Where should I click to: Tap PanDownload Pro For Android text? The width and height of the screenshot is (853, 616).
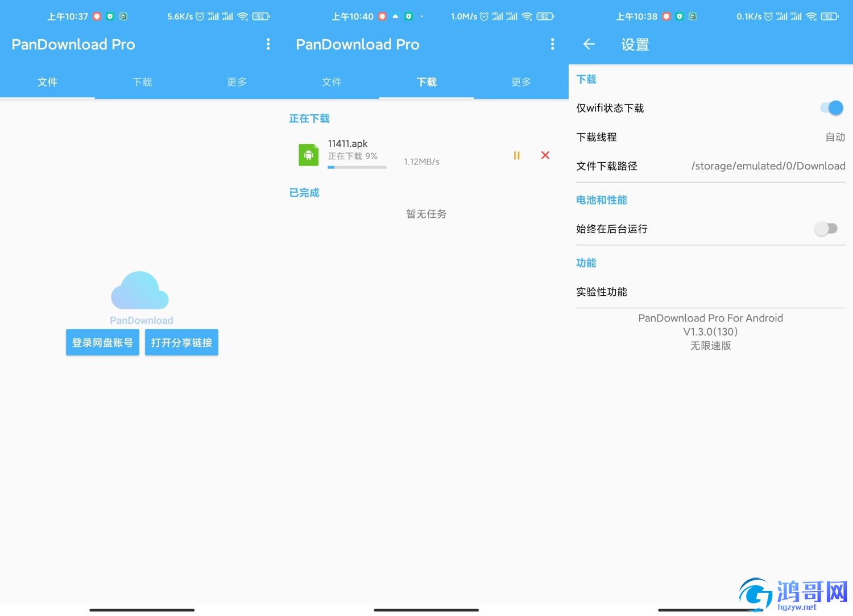[x=710, y=318]
